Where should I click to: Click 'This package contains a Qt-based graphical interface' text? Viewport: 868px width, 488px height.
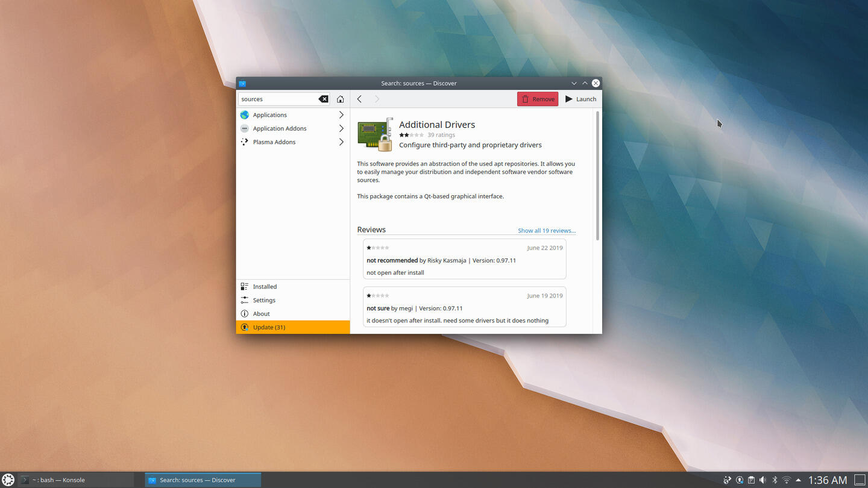(430, 196)
